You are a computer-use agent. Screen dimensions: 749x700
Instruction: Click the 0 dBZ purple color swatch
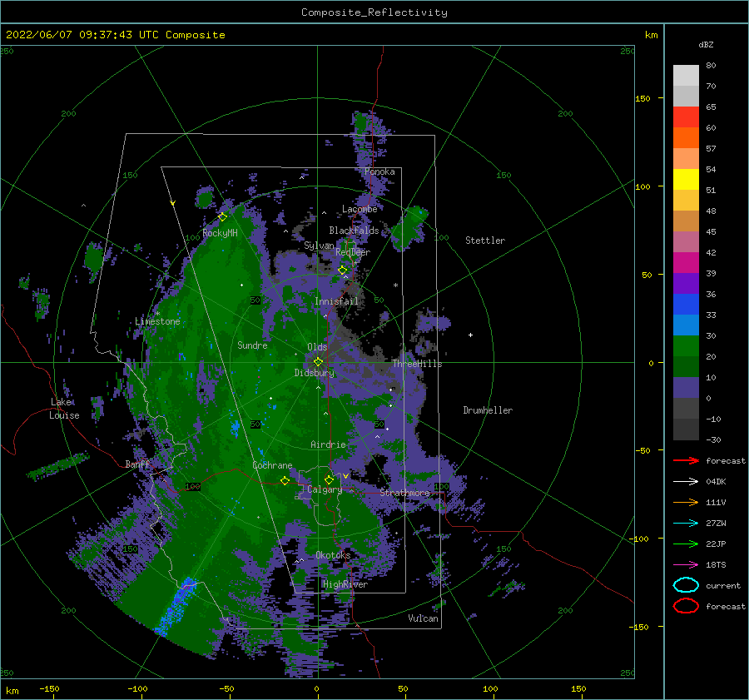(686, 387)
